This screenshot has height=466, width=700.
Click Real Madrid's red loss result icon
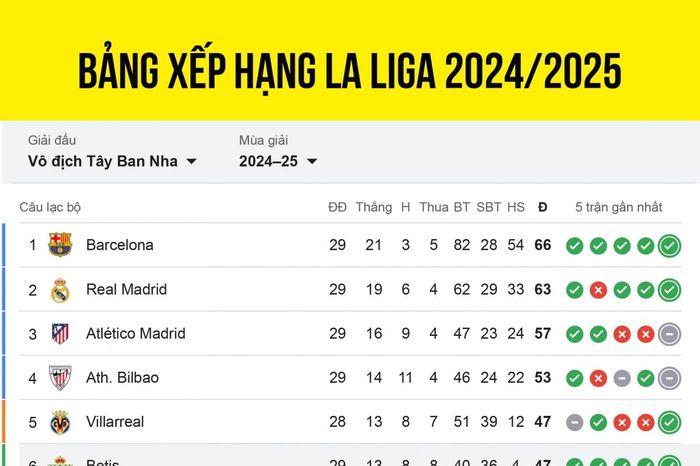point(598,290)
